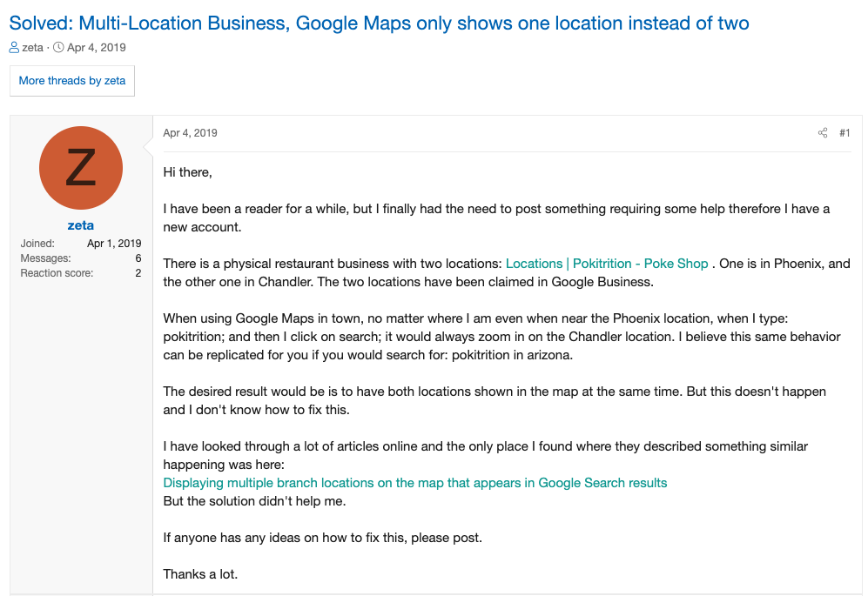Screen dimensions: 868x596
Task: Click the "Reaction score:" label
Action: [57, 273]
